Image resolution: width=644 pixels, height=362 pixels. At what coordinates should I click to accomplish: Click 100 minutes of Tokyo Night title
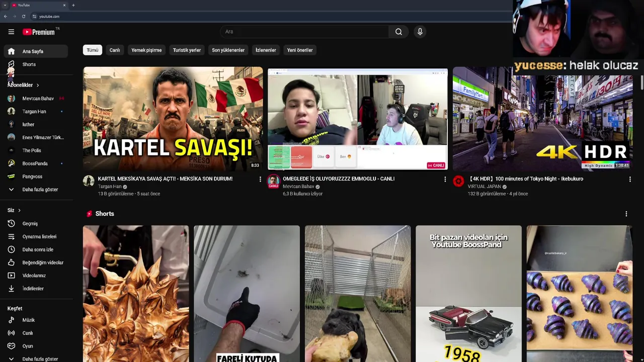click(525, 179)
